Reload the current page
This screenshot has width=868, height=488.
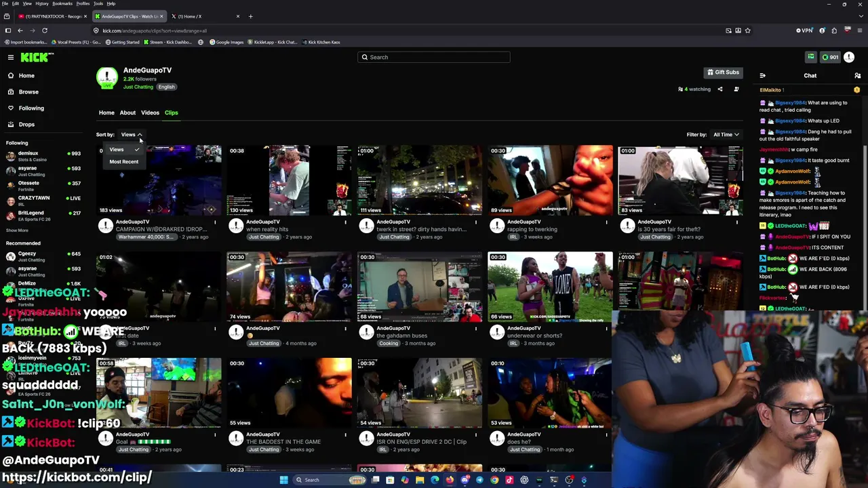(45, 30)
